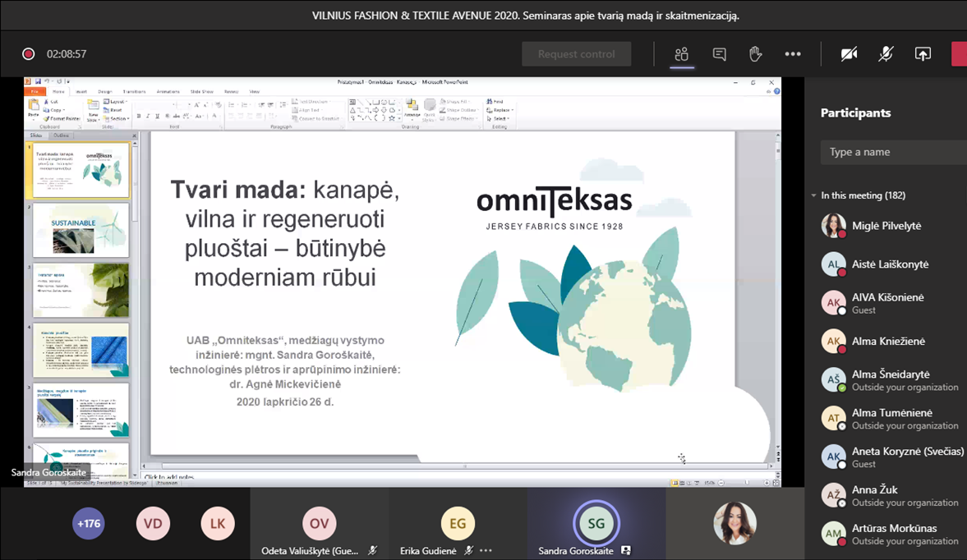This screenshot has width=967, height=560.
Task: Open the Show participants panel icon
Action: 681,54
